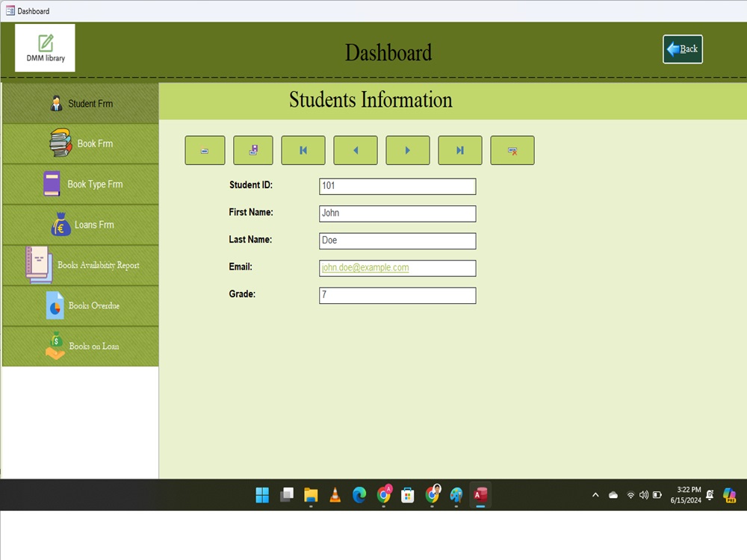747x560 pixels.
Task: Open the Books Availability Report tab
Action: (81, 265)
